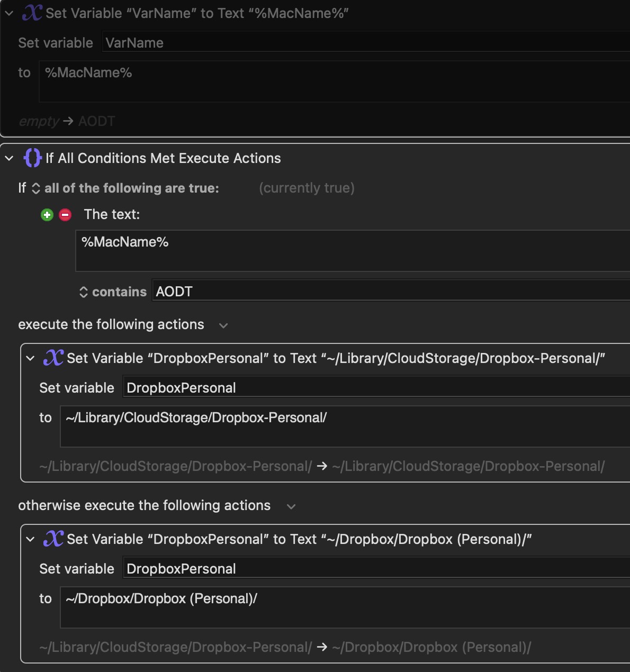Collapse the CloudStorage Dropbox-Personal Set Variable action
This screenshot has height=672, width=630.
(x=30, y=358)
